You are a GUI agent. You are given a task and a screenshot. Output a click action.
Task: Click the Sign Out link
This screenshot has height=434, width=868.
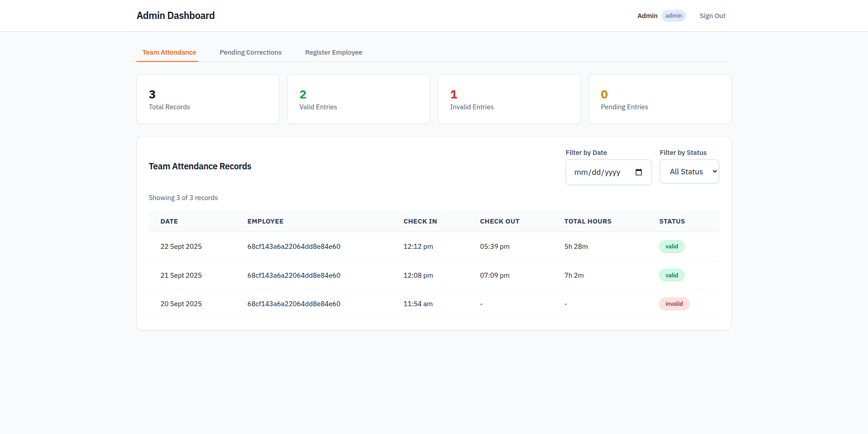pyautogui.click(x=712, y=16)
